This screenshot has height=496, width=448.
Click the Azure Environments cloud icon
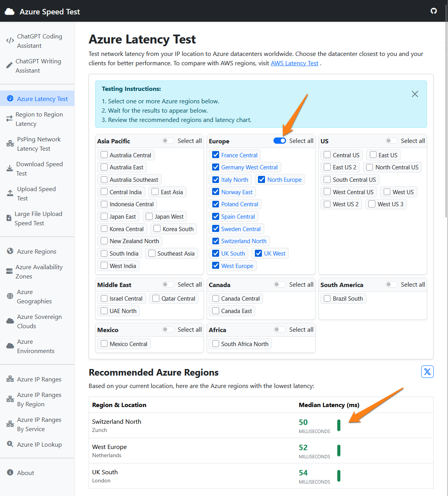[x=10, y=346]
